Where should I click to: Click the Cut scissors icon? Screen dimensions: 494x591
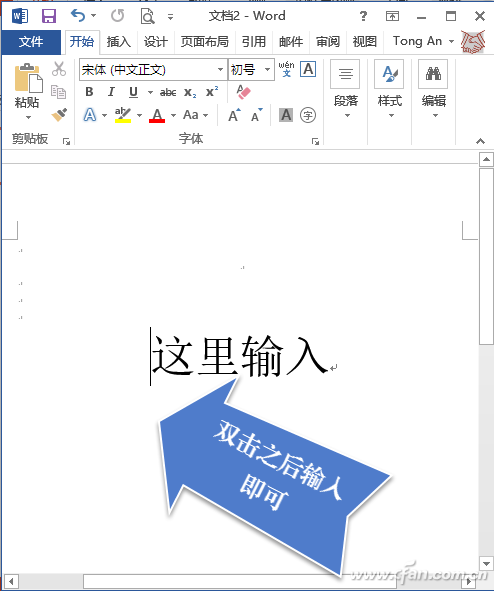59,69
